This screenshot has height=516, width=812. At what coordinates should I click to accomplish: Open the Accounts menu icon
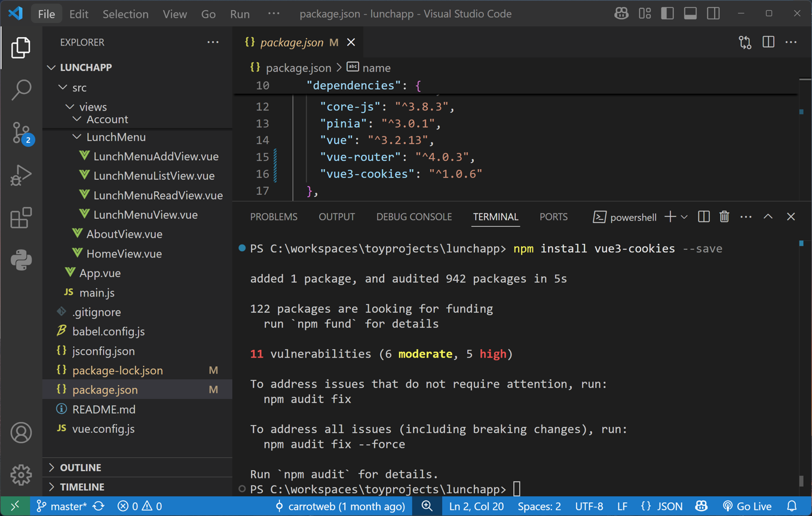[x=21, y=432]
